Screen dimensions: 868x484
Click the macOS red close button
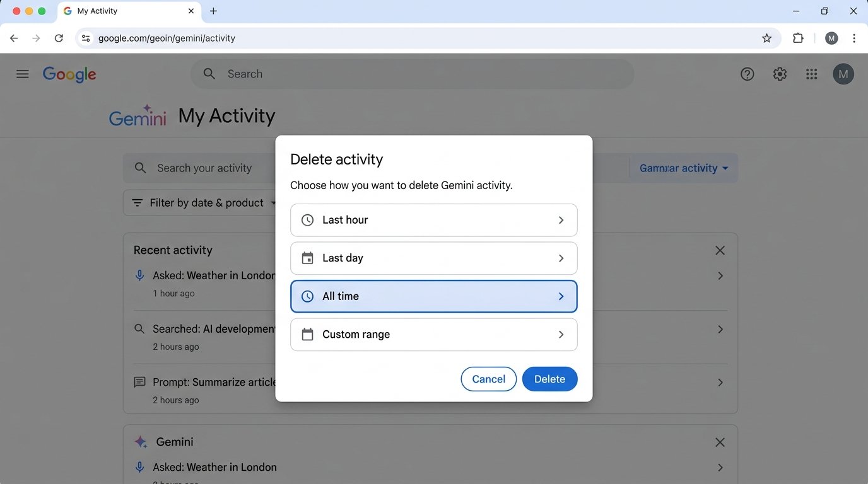coord(16,11)
